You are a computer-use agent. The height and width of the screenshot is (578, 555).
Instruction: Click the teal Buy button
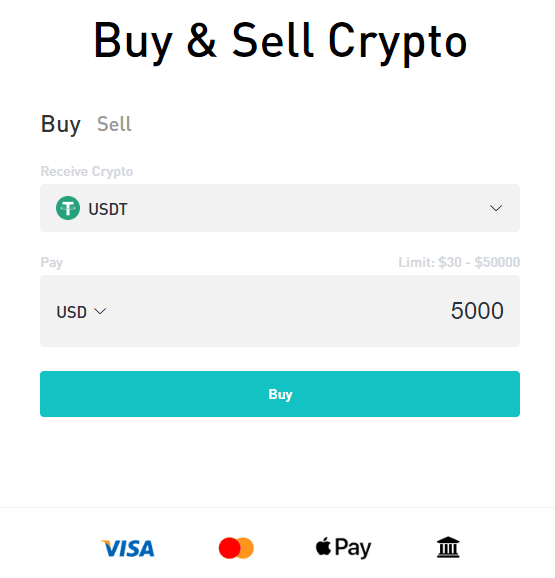pos(280,394)
